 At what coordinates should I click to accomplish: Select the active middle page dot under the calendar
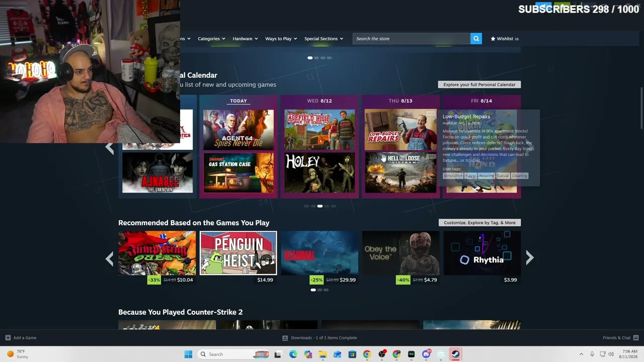[319, 206]
